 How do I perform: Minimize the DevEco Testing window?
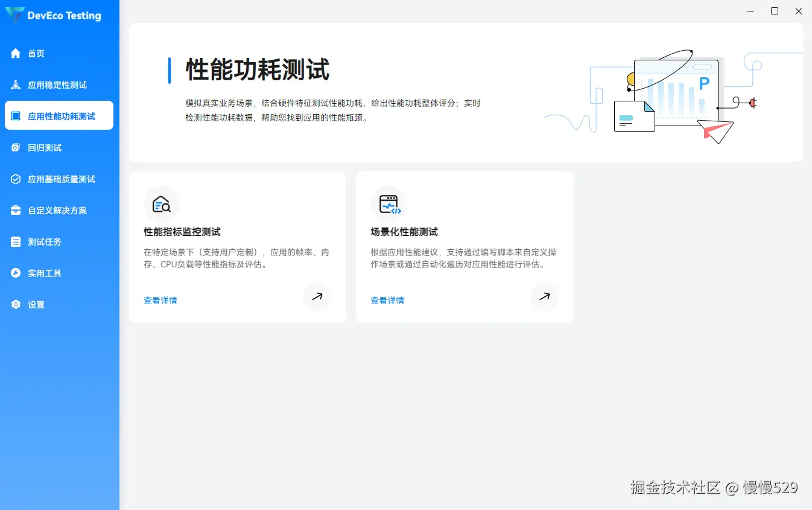(x=750, y=11)
